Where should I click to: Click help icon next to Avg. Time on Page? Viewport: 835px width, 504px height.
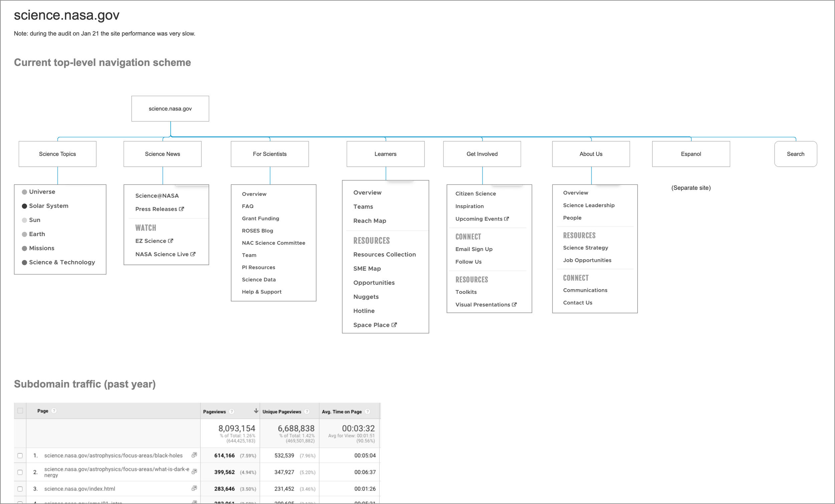367,411
